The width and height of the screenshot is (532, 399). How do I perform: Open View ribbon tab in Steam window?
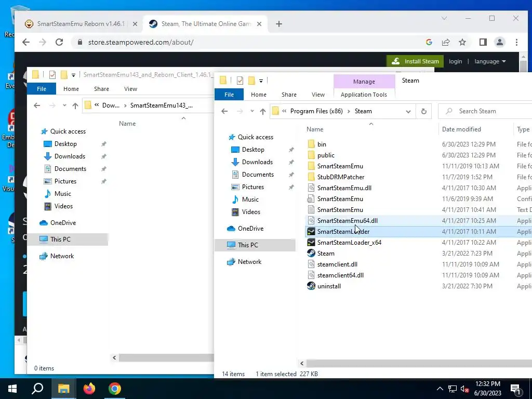pos(318,95)
